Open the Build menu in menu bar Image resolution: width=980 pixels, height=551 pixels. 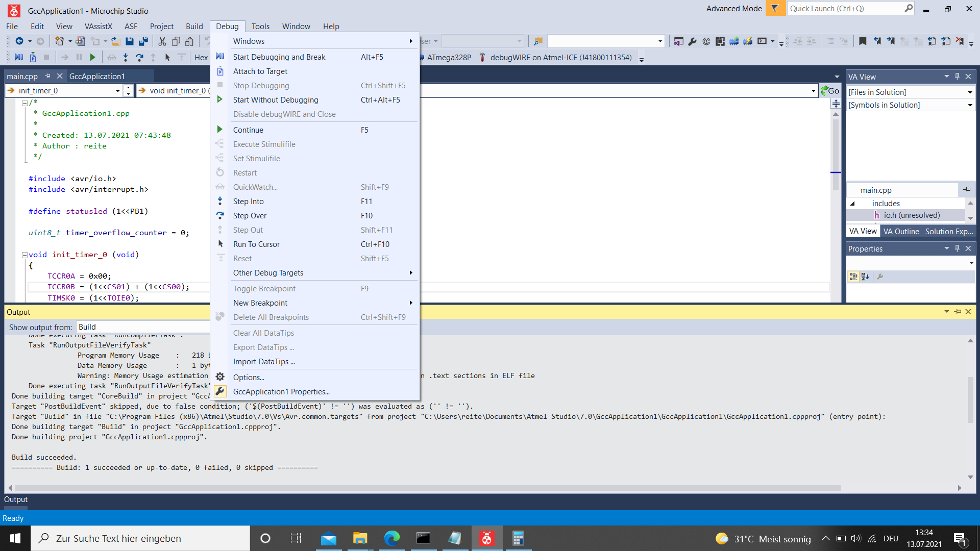coord(194,26)
